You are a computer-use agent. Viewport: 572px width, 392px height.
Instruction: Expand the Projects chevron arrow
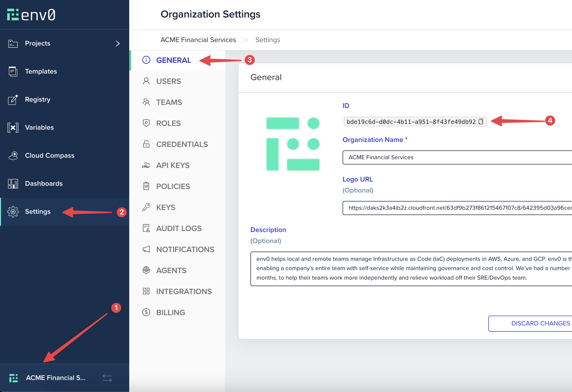(118, 44)
